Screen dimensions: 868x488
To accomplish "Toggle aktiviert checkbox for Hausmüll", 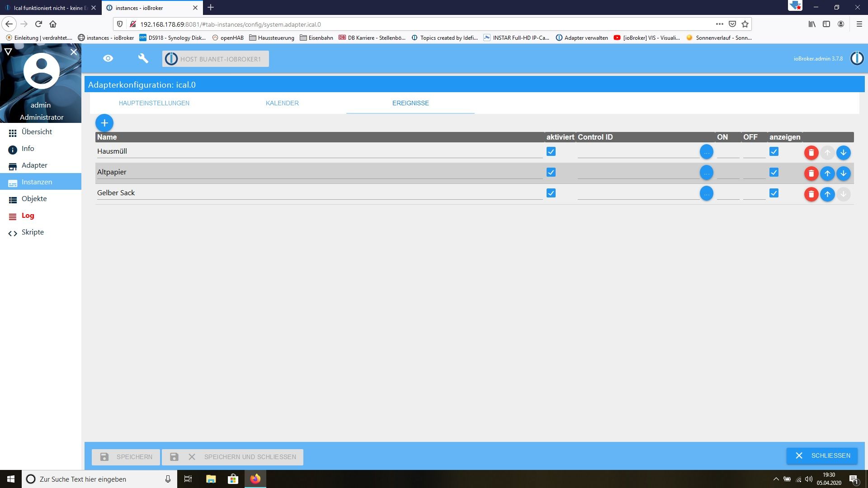I will (551, 151).
